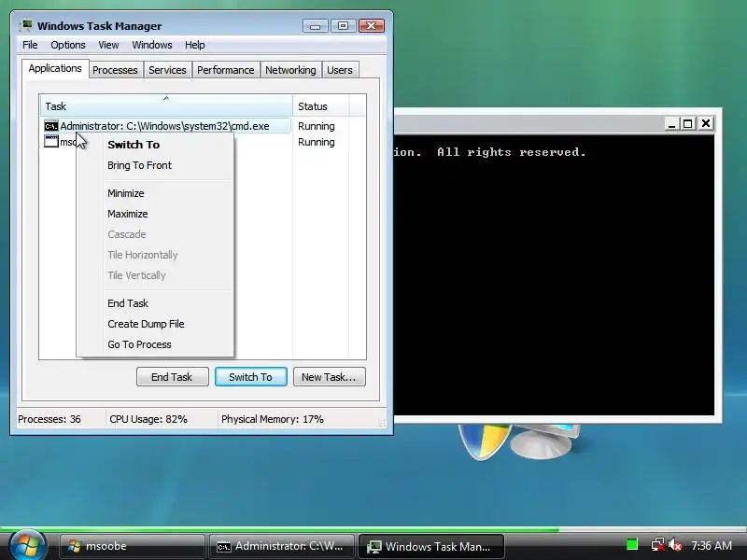Click the muted volume tray icon
Image resolution: width=747 pixels, height=560 pixels.
675,544
